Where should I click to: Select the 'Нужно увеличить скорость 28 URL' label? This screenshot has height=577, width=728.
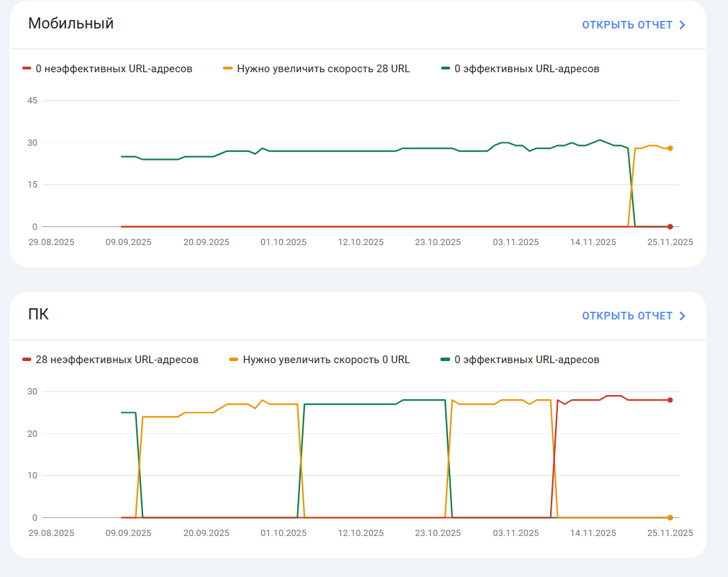click(x=324, y=69)
